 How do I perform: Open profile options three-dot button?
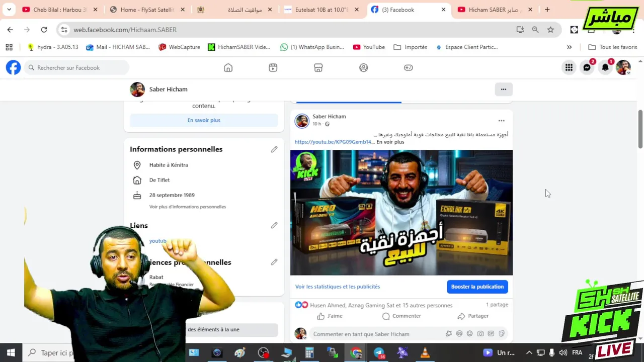[x=504, y=89]
